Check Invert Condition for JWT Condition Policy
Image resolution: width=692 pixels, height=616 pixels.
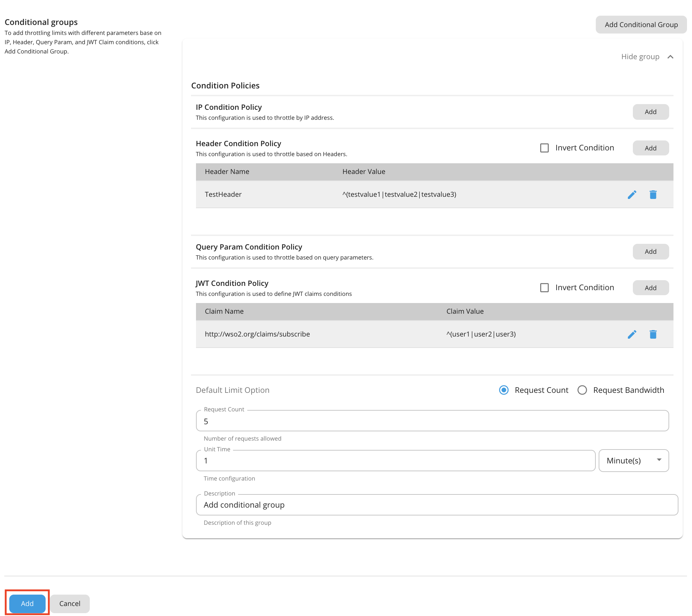coord(544,288)
